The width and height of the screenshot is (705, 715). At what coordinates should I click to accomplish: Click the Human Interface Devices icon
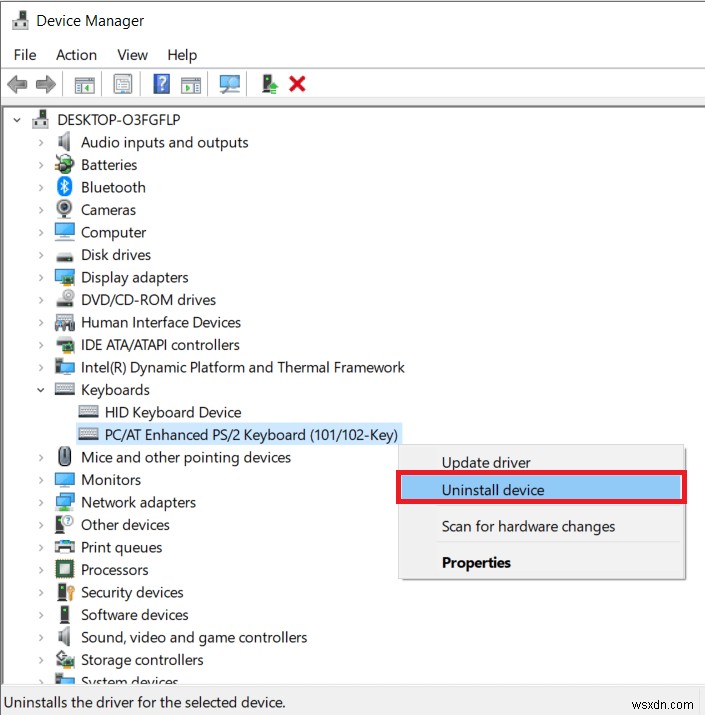(x=65, y=322)
